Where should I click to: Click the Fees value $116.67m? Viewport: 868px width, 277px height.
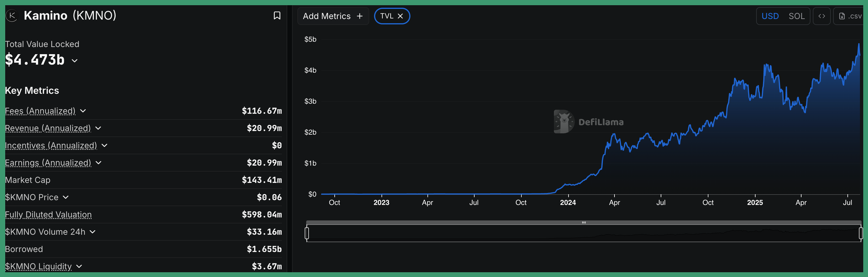coord(262,111)
